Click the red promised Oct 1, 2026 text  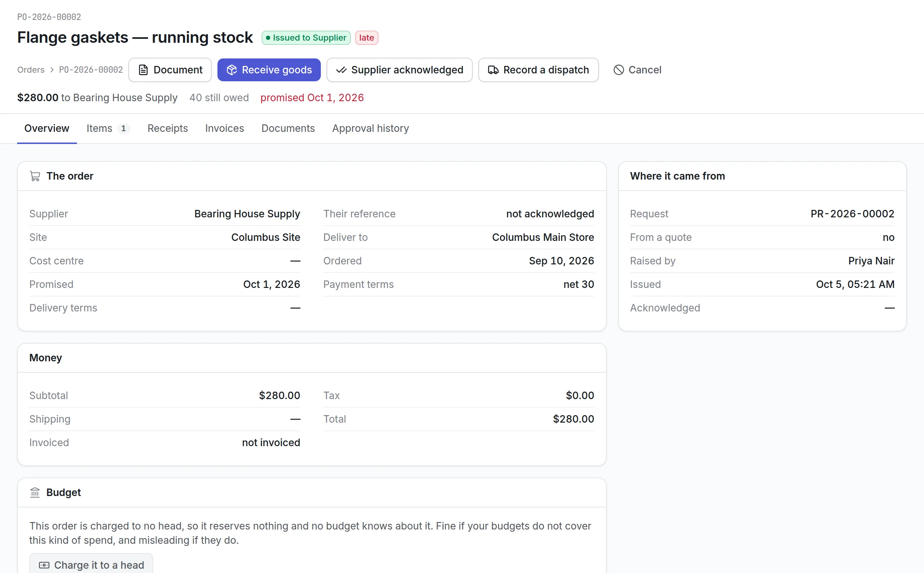tap(312, 98)
